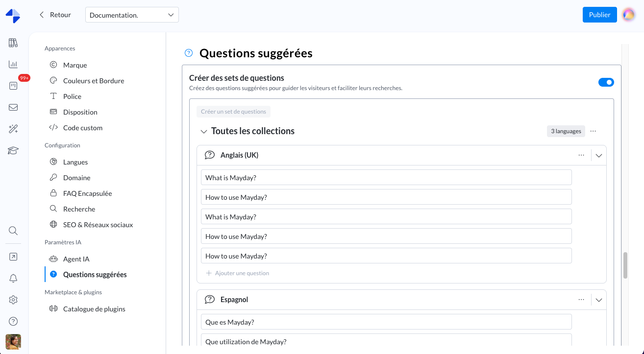Viewport: 644px width, 354px height.
Task: Go to Couleurs et Bordure settings
Action: point(93,81)
